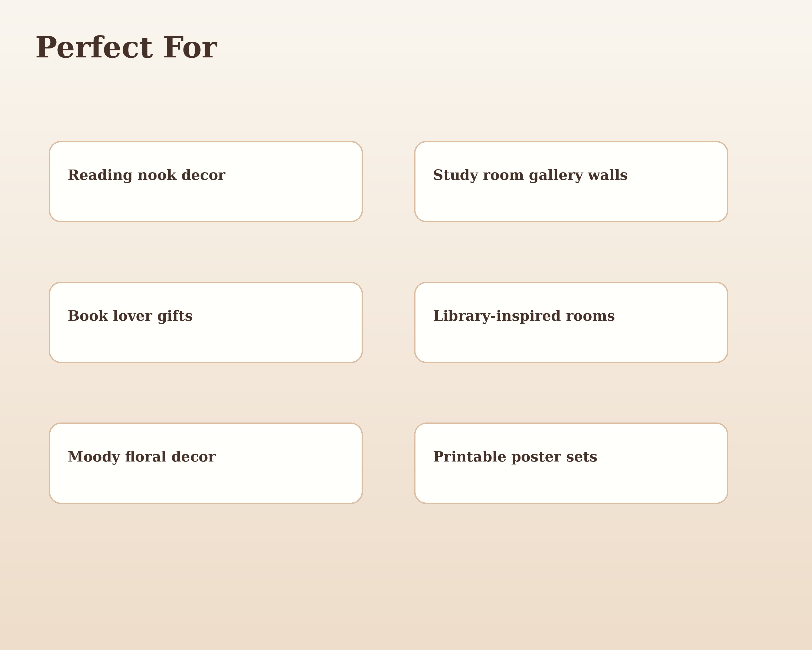
Task: Click the 'Moody floral decor' text label
Action: pos(142,457)
